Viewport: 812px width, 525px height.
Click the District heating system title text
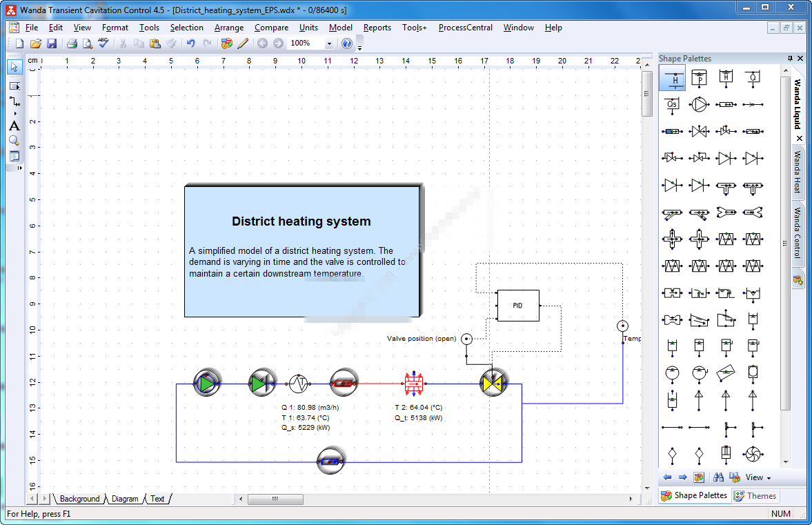301,221
